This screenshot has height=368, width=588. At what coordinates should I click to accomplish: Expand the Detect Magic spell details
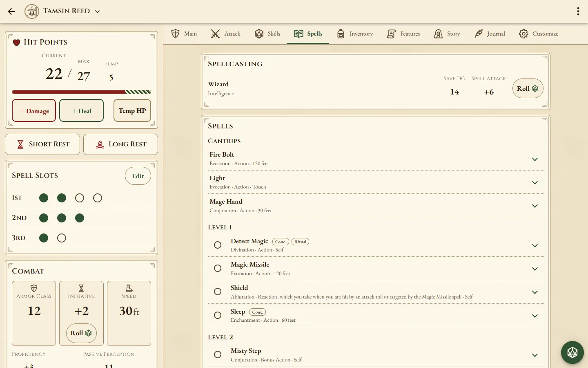[535, 245]
